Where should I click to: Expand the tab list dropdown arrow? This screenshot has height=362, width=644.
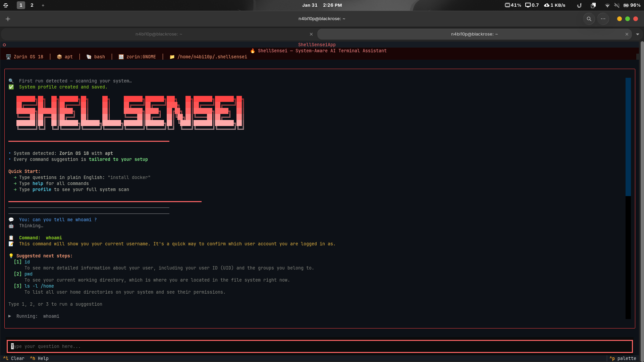click(637, 34)
